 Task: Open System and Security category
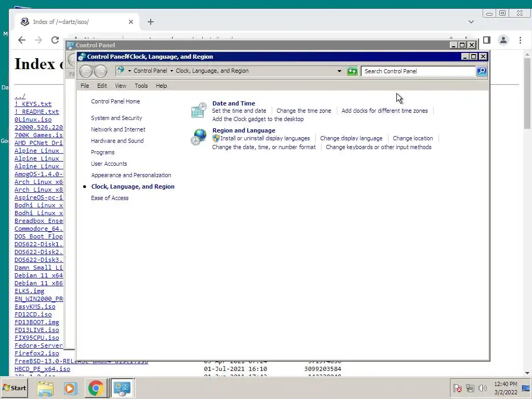click(x=116, y=118)
